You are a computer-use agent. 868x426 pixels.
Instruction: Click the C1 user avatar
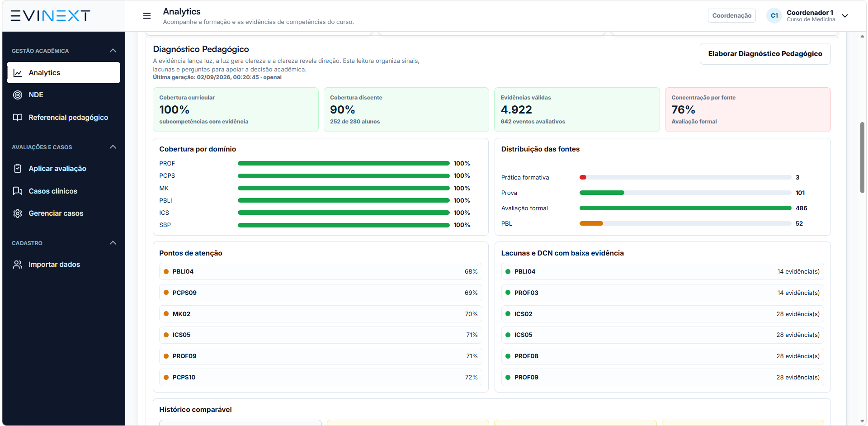pyautogui.click(x=774, y=16)
